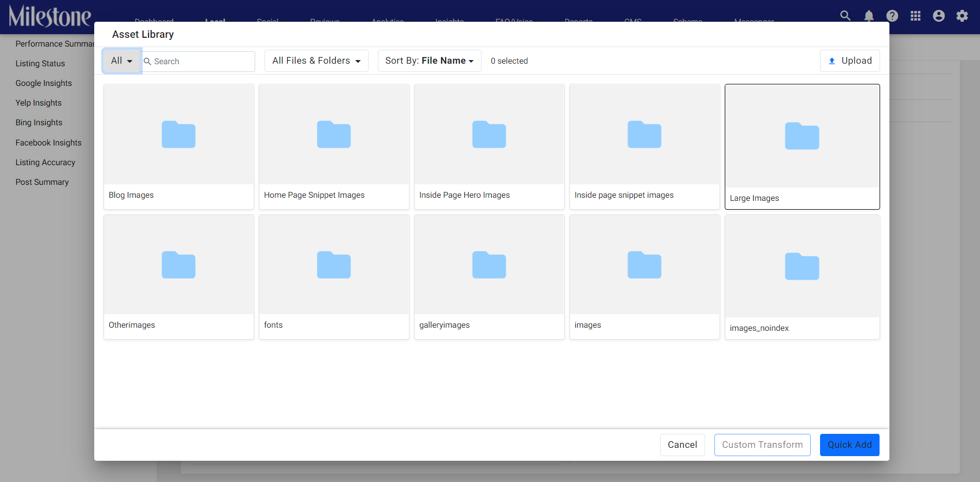Open Facebook Insights in sidebar
The width and height of the screenshot is (980, 482).
pyautogui.click(x=49, y=143)
